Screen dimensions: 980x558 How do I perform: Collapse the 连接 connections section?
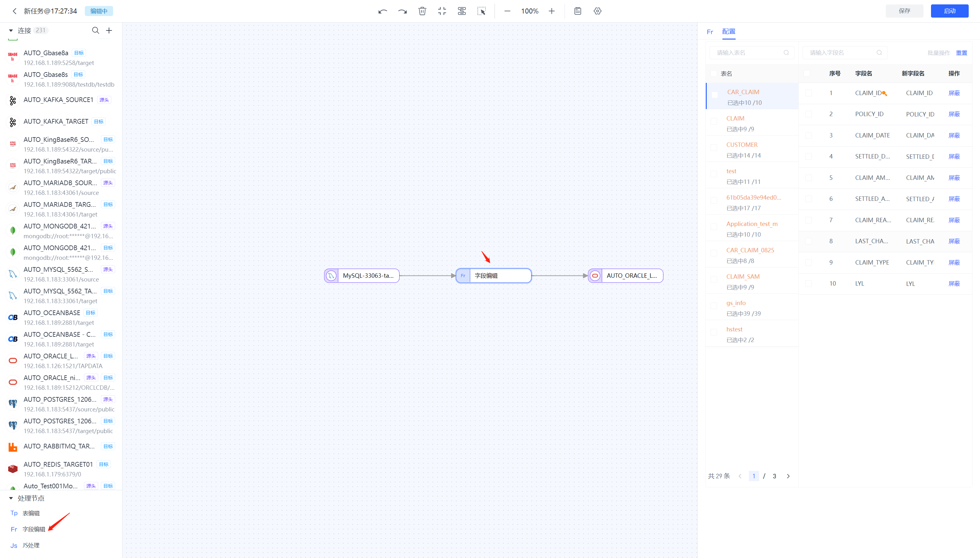tap(11, 30)
